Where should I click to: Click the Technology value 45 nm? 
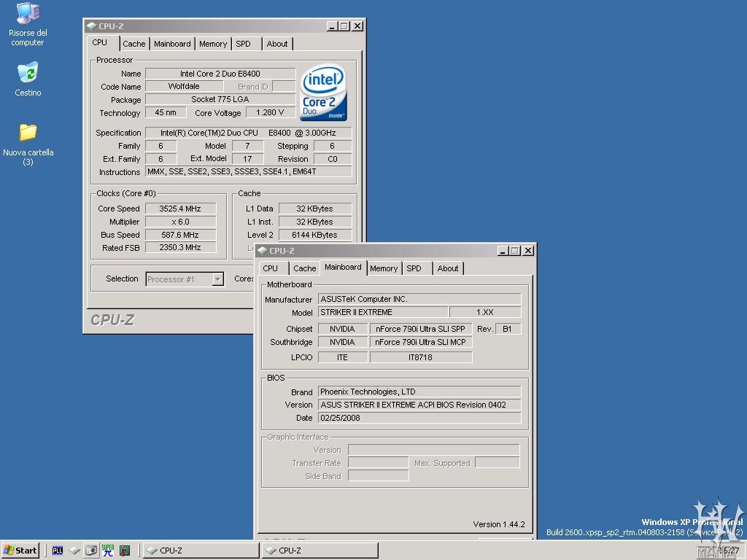point(166,112)
